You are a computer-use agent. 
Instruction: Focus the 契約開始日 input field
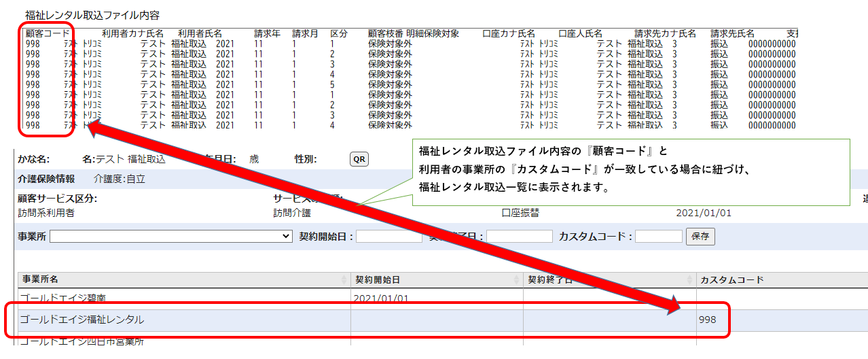coord(388,237)
